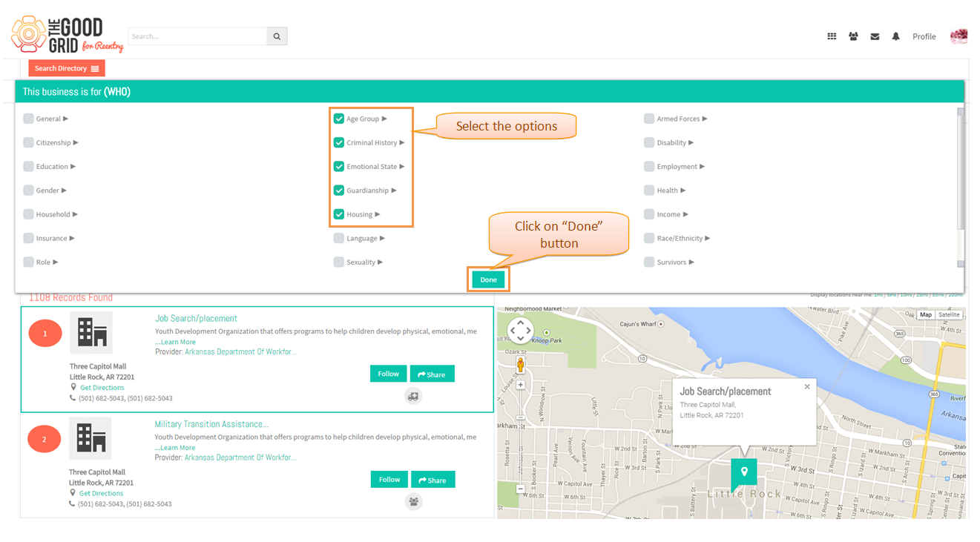
Task: Close the Job Search/placement map popup
Action: (x=807, y=386)
